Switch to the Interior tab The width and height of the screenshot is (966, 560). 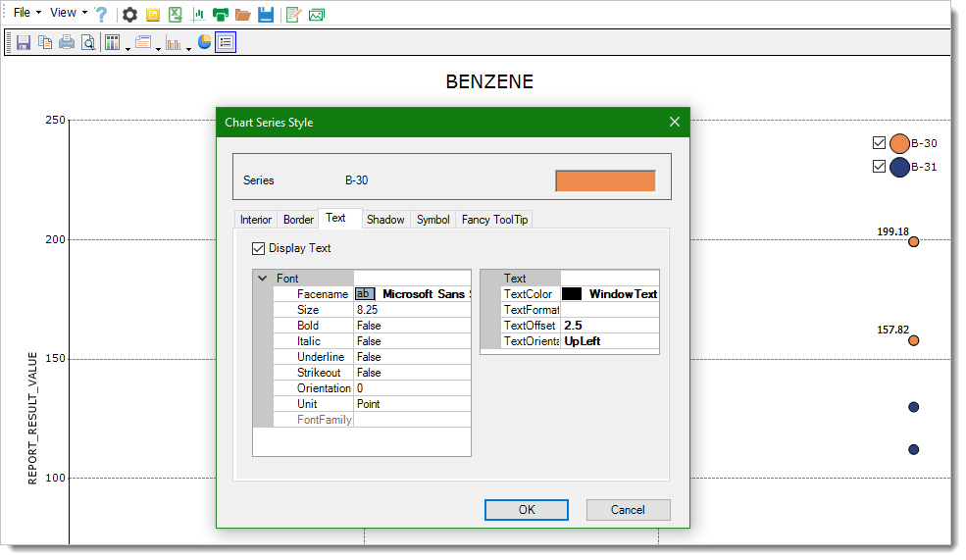tap(256, 220)
